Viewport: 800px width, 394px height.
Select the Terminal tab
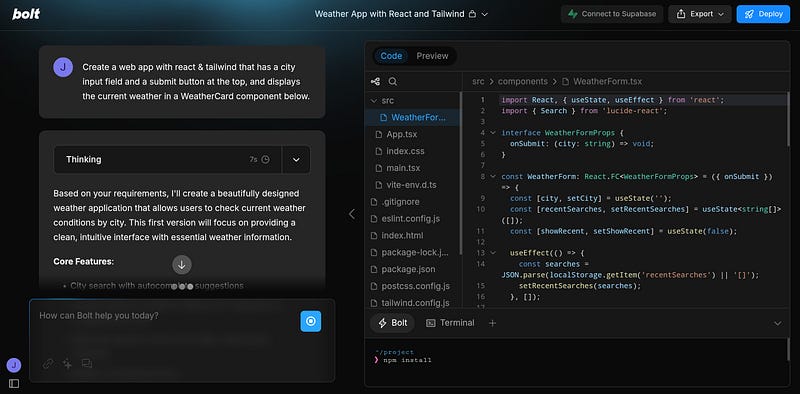click(450, 323)
